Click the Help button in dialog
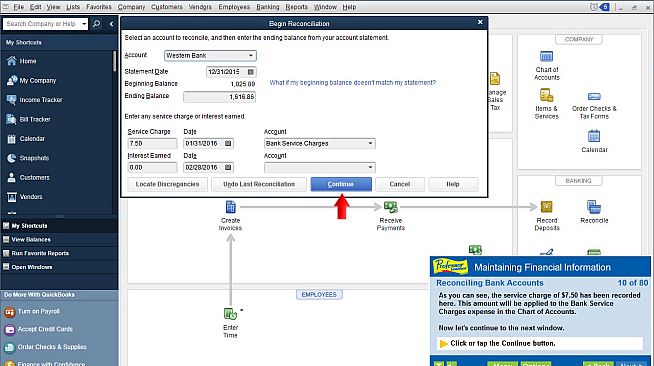654x366 pixels. [453, 184]
